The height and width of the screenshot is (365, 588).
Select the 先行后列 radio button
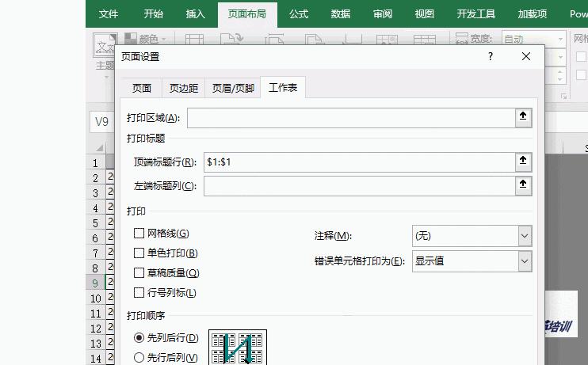pos(139,358)
